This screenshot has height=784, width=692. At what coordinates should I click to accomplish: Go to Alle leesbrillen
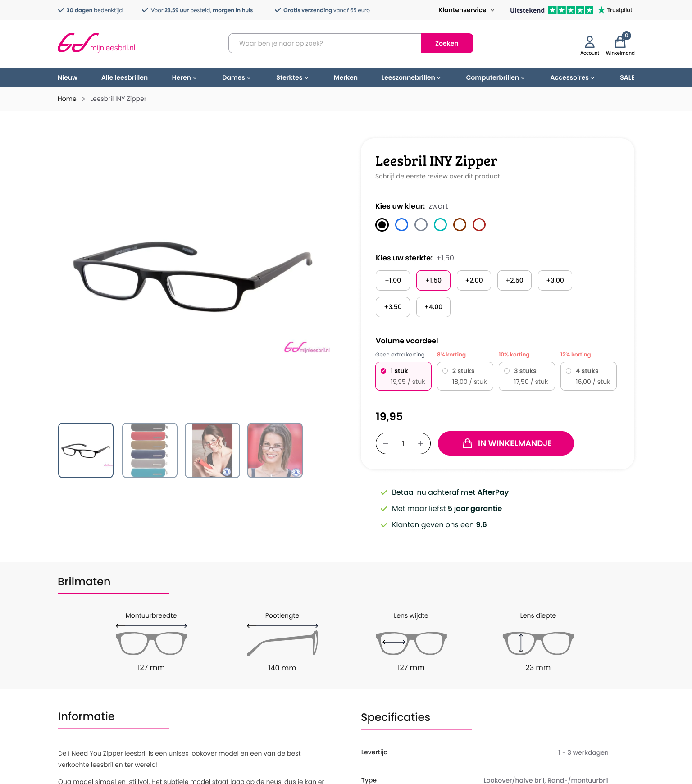(124, 77)
